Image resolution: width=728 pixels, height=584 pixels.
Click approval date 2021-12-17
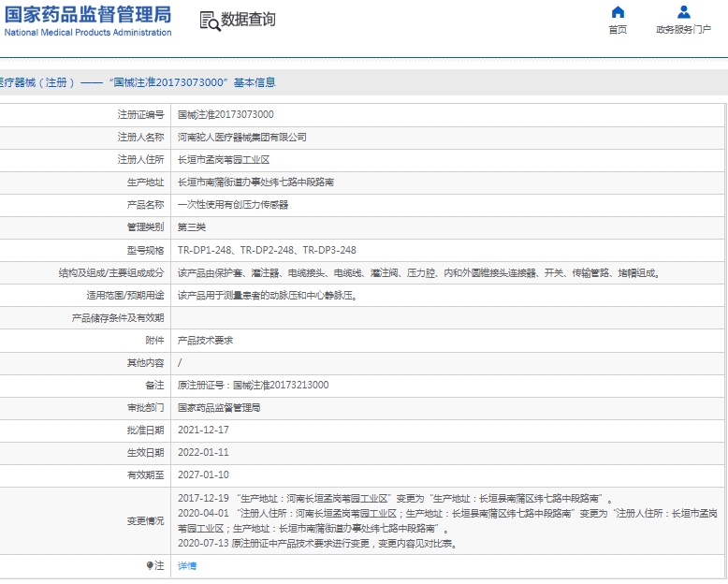point(203,430)
